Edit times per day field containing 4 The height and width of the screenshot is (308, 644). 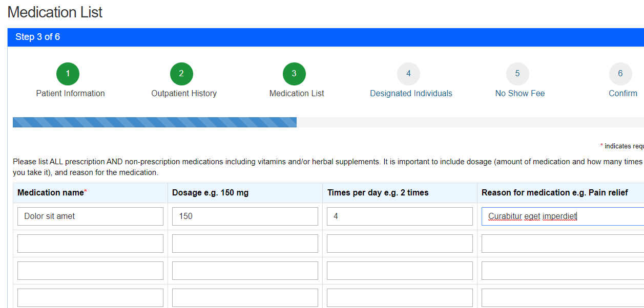tap(400, 216)
